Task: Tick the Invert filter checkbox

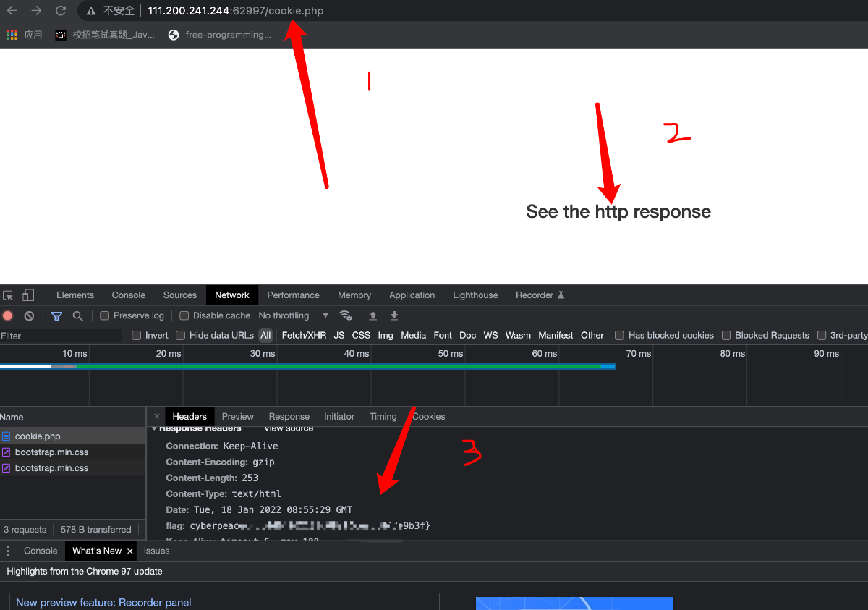Action: (136, 335)
